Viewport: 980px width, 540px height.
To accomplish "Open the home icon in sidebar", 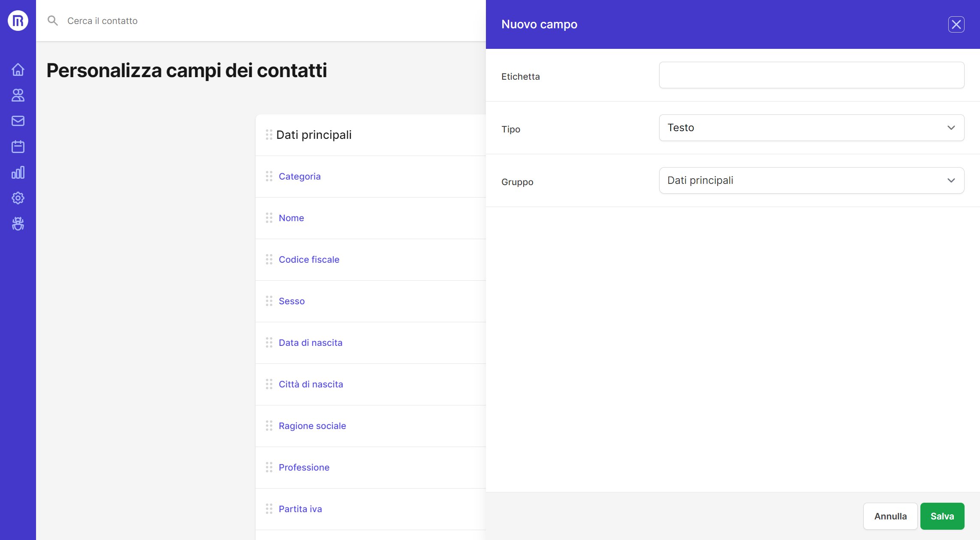I will 18,69.
